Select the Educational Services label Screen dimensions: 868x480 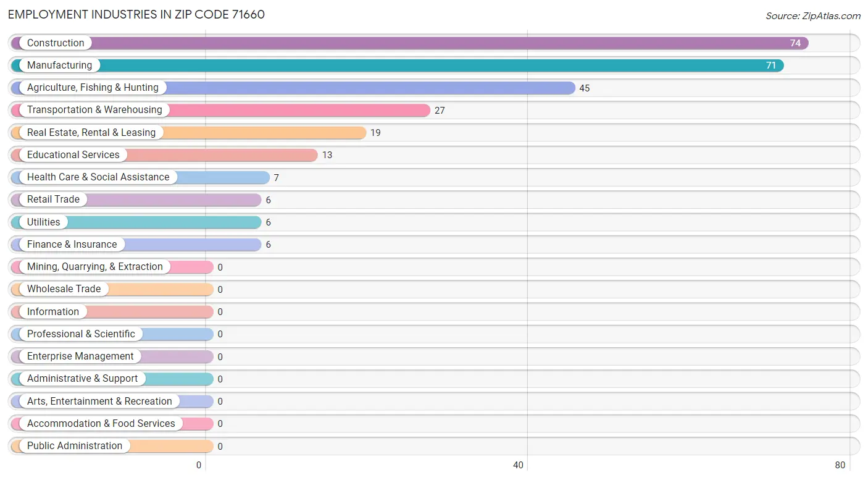[73, 155]
